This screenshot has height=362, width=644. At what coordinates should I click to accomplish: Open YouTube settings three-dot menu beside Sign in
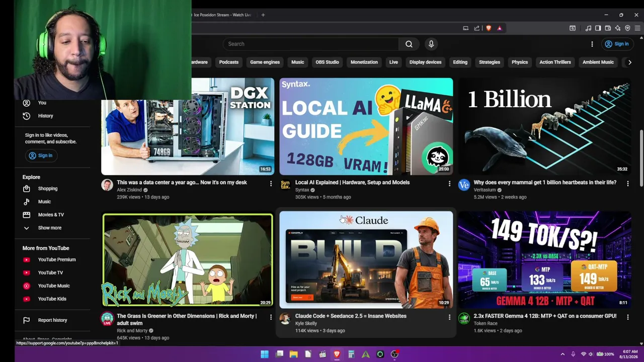point(592,44)
